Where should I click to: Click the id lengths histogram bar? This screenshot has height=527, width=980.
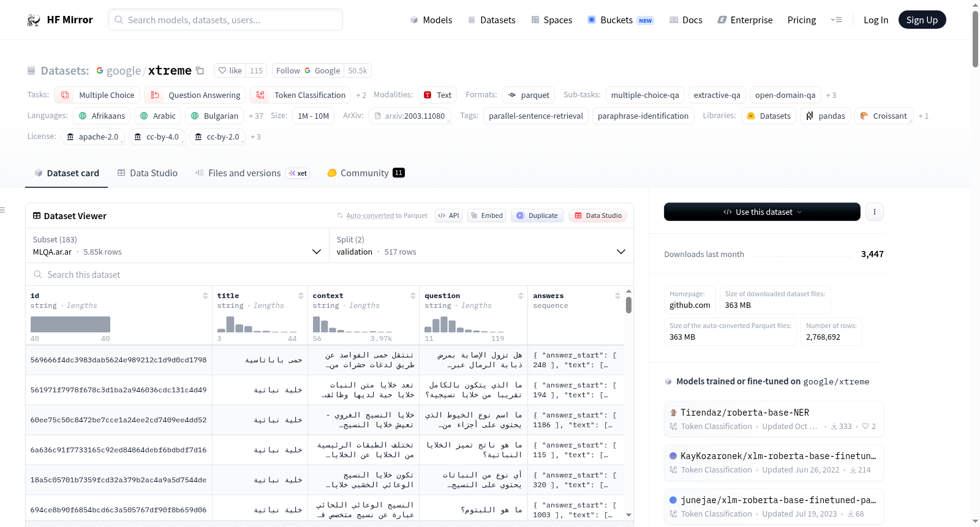tap(70, 324)
